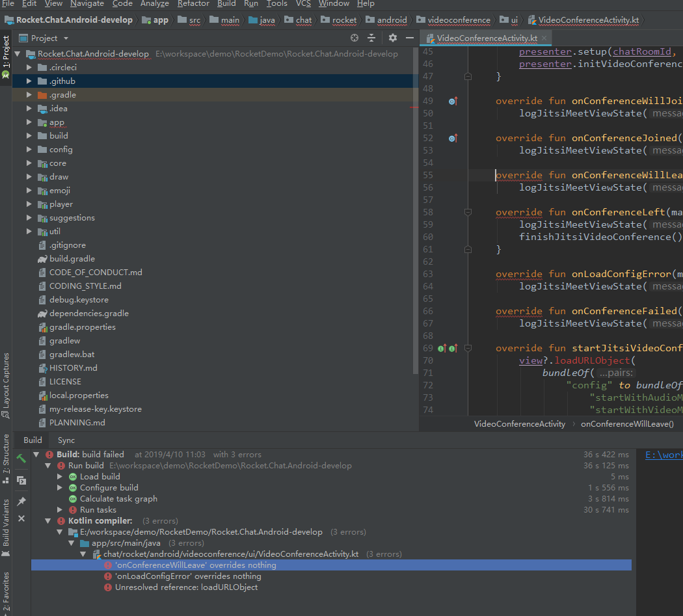Click code fold marker at line 58
Viewport: 683px width, 616px height.
tap(468, 213)
